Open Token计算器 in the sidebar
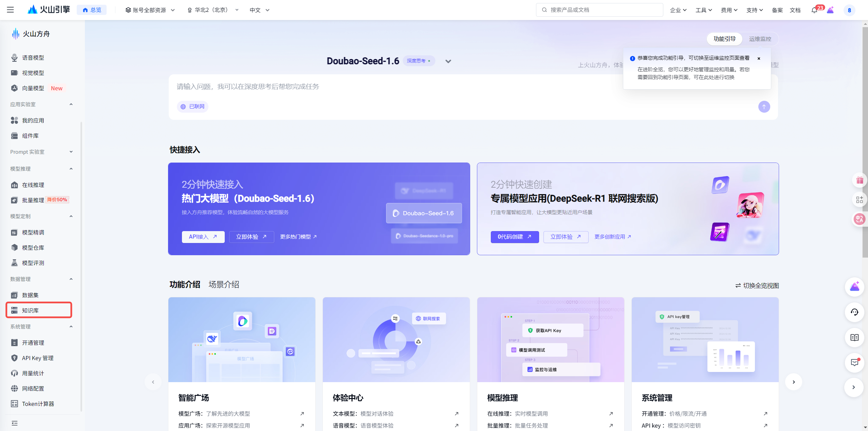The width and height of the screenshot is (868, 431). [x=38, y=404]
